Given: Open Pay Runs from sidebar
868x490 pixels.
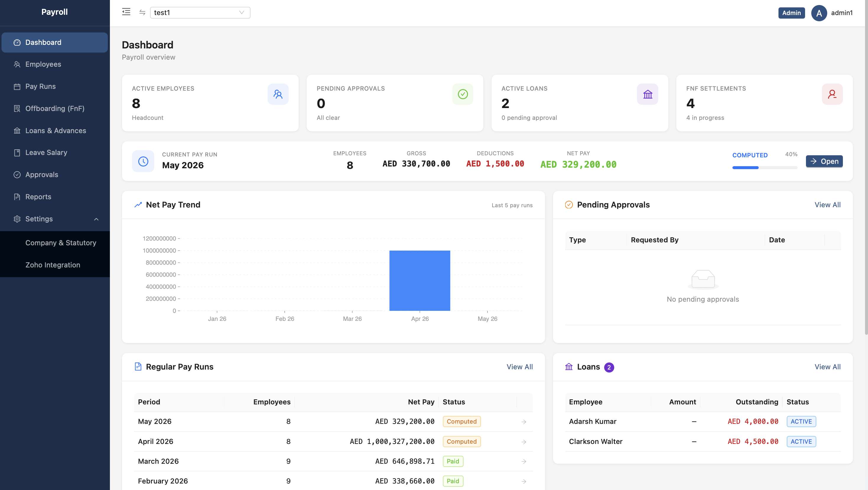Looking at the screenshot, I should click(55, 86).
